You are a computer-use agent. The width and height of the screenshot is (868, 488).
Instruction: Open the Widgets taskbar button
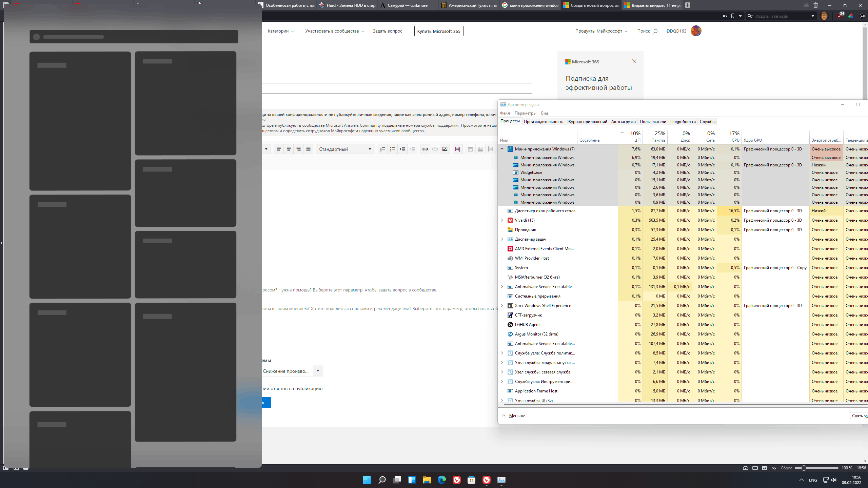click(412, 480)
